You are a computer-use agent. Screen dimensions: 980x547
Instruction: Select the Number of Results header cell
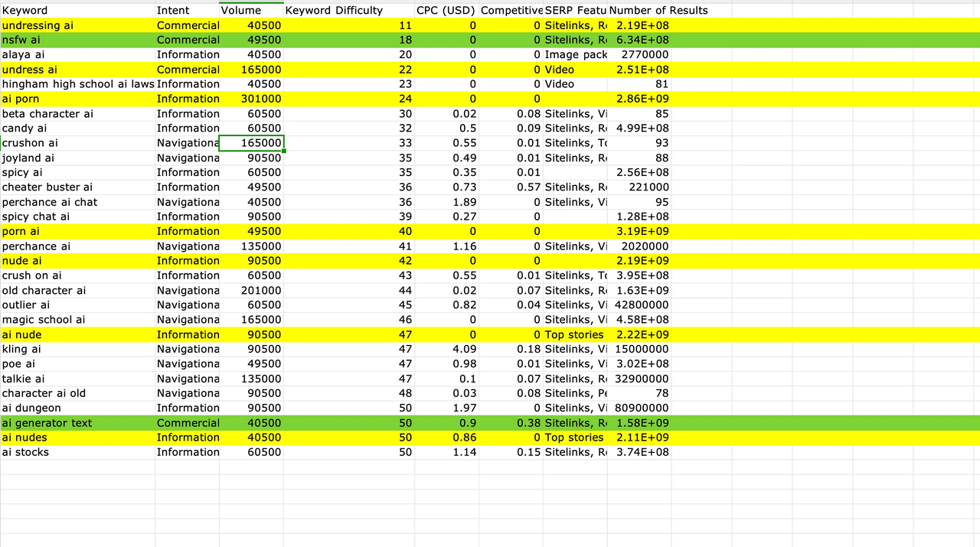639,11
